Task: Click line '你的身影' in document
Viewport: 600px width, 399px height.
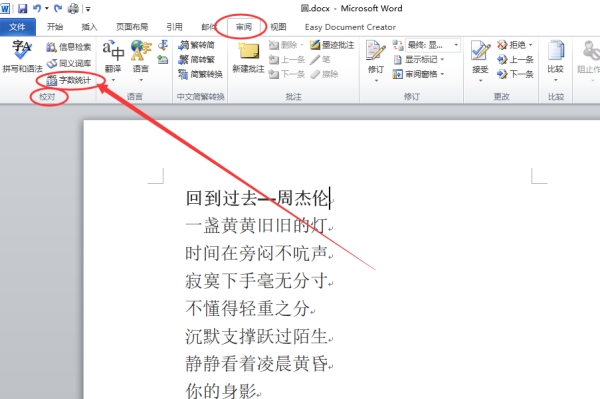Action: click(222, 391)
